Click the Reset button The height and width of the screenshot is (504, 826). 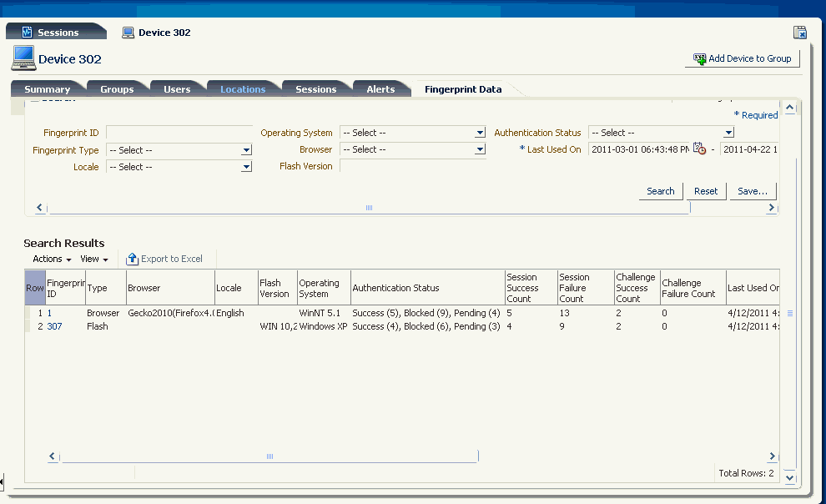(x=706, y=191)
